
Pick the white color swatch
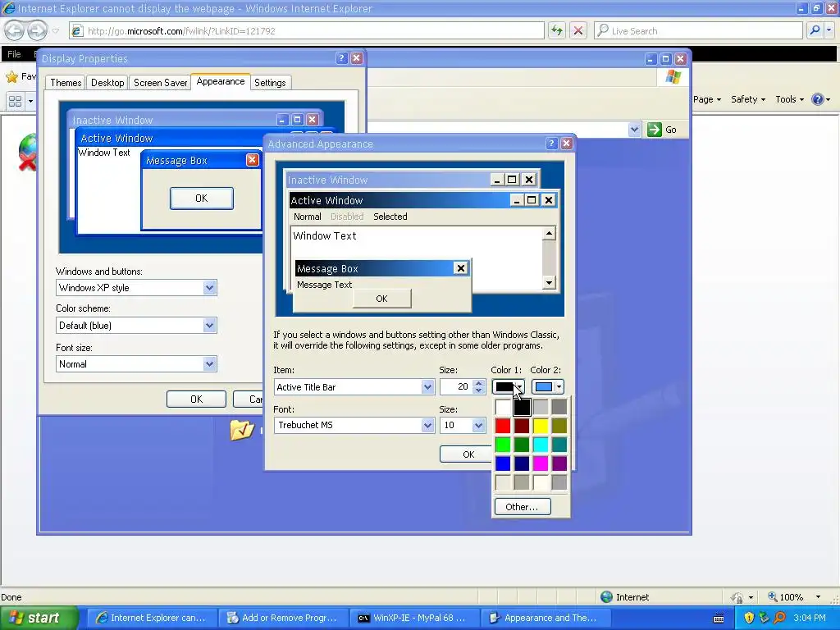(503, 407)
